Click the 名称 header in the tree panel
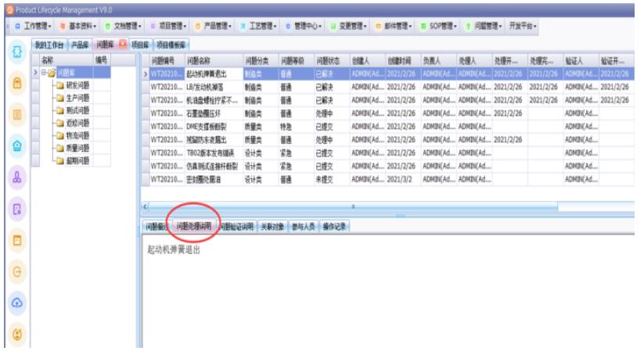This screenshot has width=644, height=358. pos(67,60)
